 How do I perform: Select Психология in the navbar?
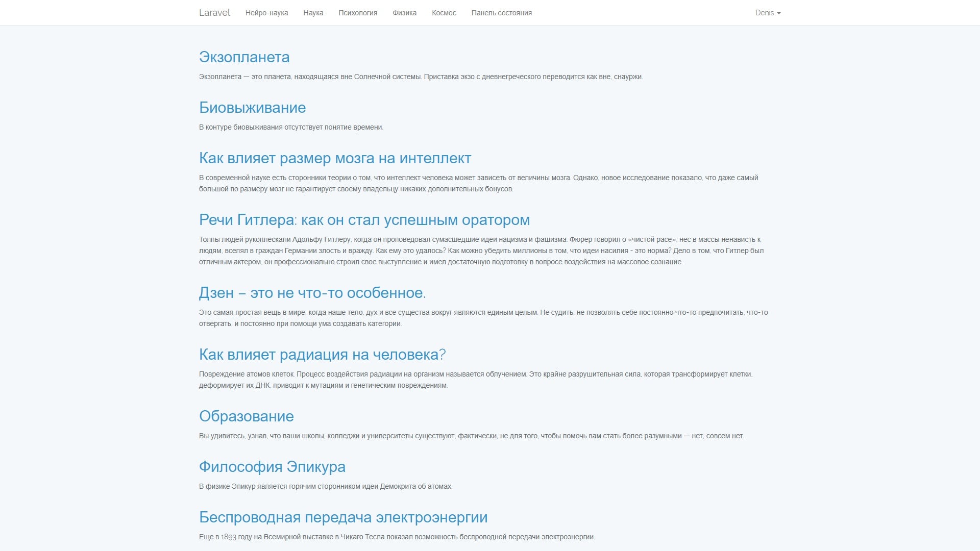tap(358, 13)
